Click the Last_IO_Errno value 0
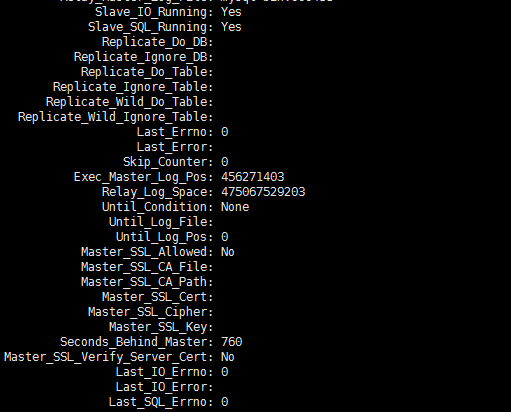Screen dimensions: 511x412 coord(225,372)
